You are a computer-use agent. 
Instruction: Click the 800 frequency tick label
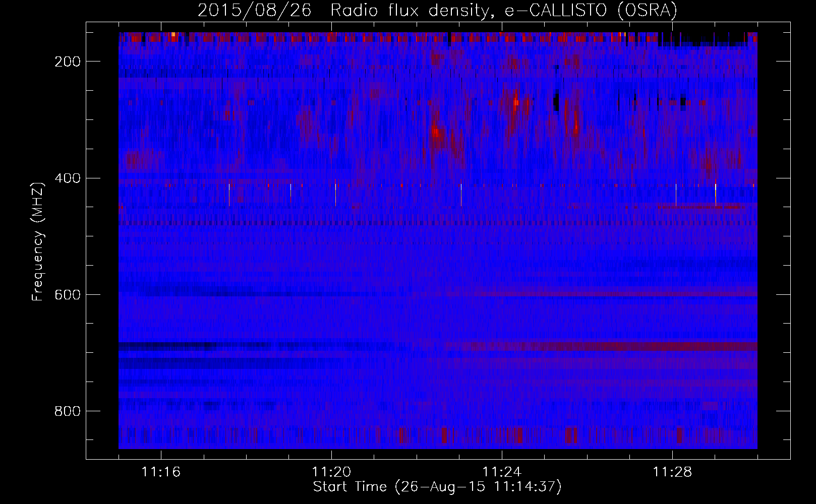(68, 411)
